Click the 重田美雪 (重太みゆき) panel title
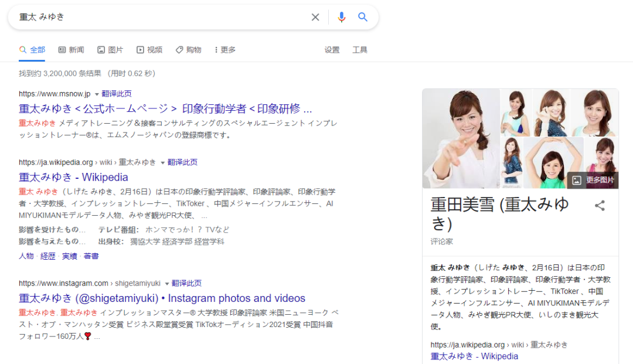 [x=500, y=214]
